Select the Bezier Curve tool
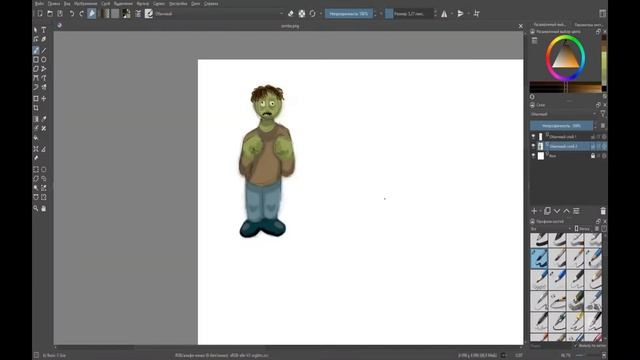640x360 pixels. pyautogui.click(x=36, y=78)
